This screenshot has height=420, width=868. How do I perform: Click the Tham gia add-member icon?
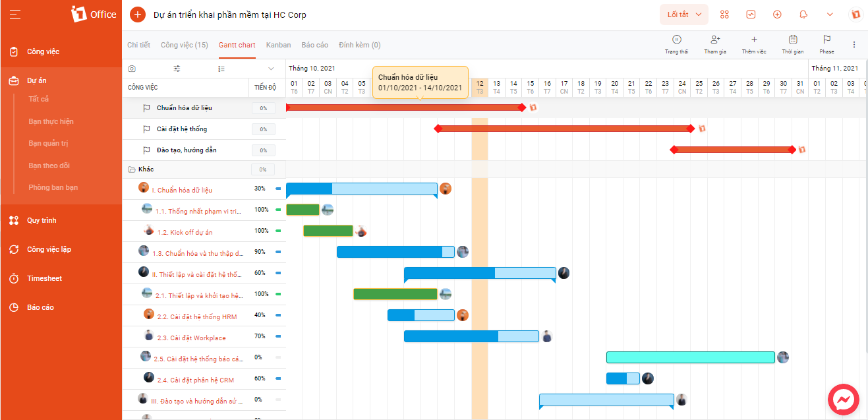click(715, 40)
